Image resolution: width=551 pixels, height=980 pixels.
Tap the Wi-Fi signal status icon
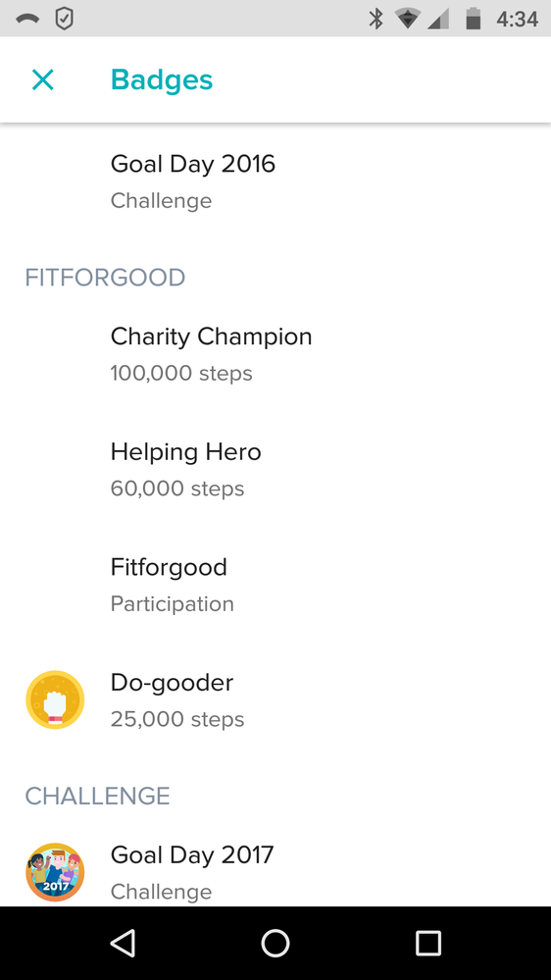point(407,20)
